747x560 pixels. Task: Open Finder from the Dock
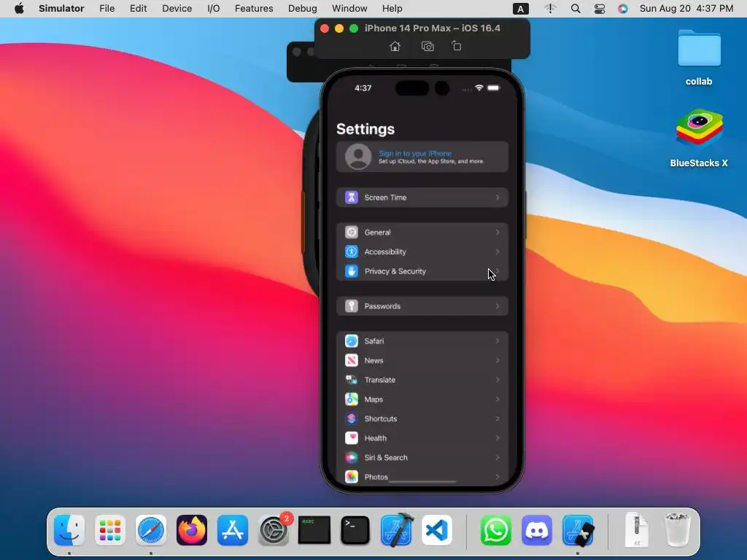click(x=69, y=530)
